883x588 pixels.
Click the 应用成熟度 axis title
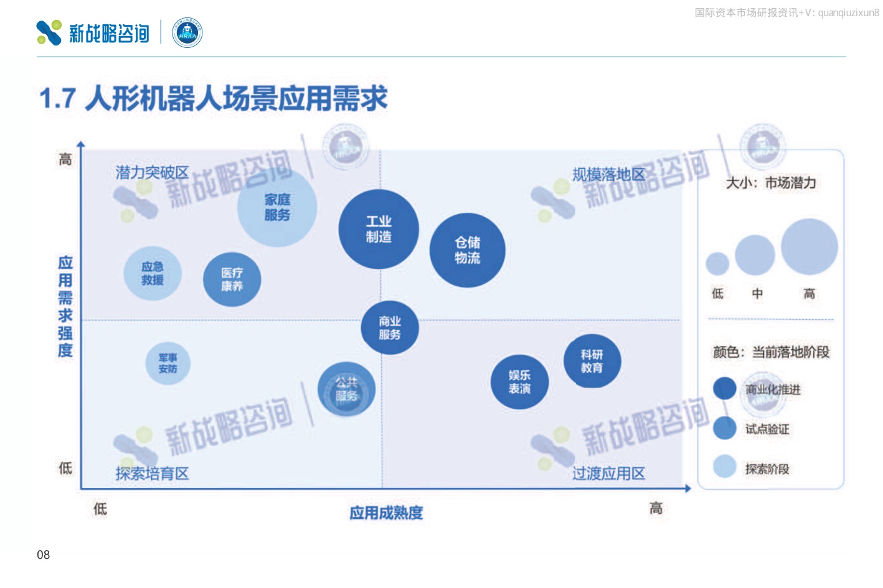pyautogui.click(x=386, y=513)
